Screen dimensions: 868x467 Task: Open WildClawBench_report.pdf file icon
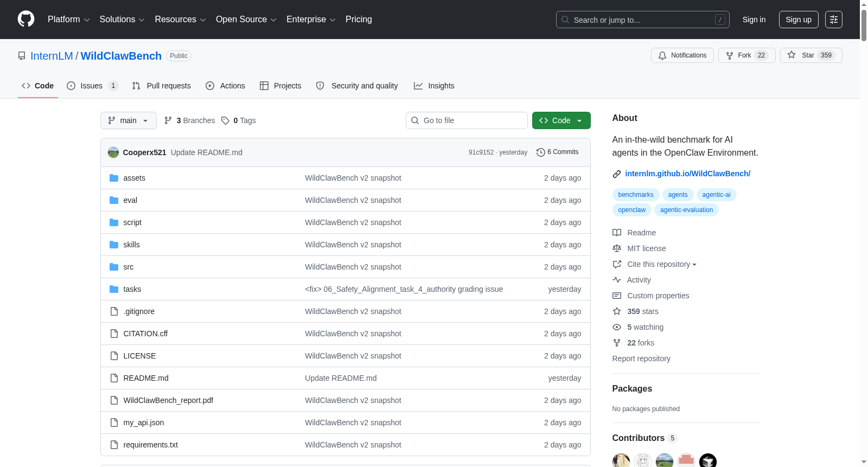click(x=114, y=400)
